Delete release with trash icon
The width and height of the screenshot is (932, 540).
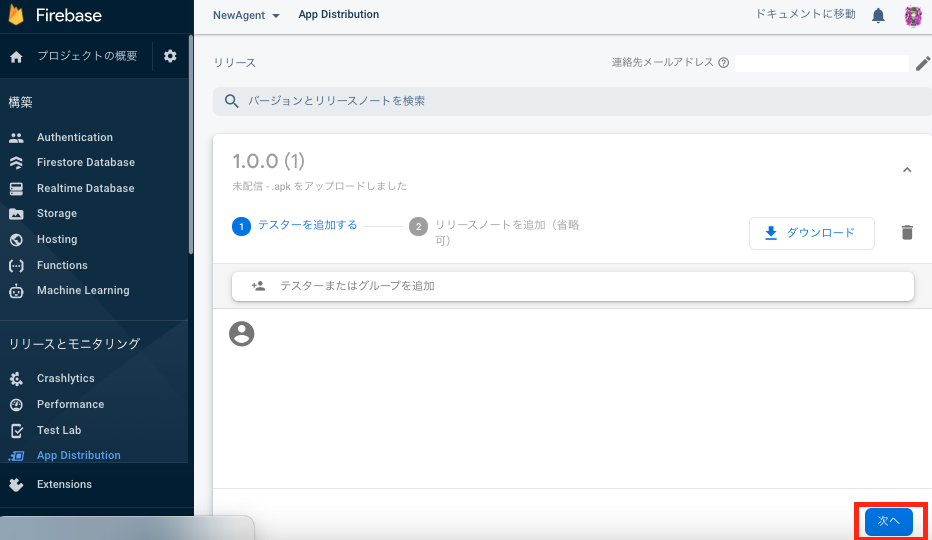click(x=907, y=233)
